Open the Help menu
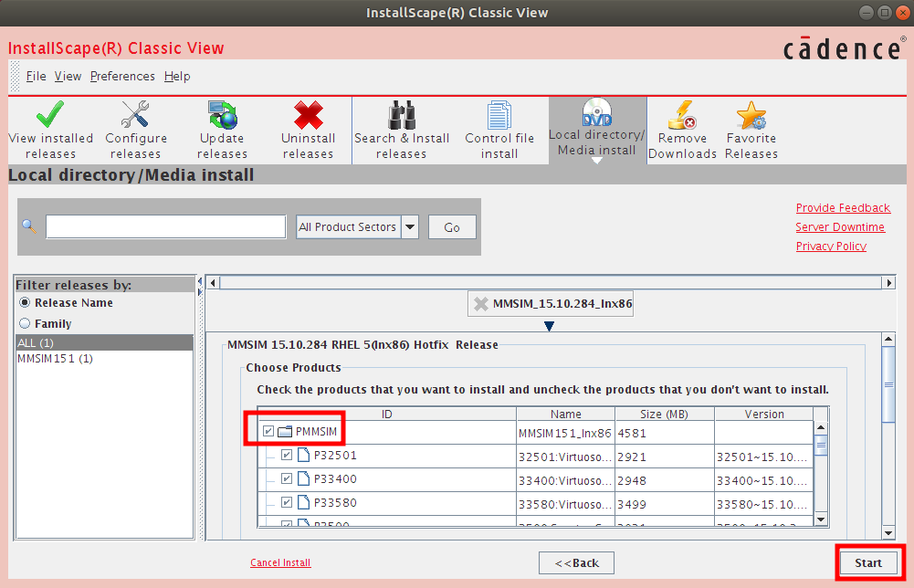The image size is (914, 588). 177,77
